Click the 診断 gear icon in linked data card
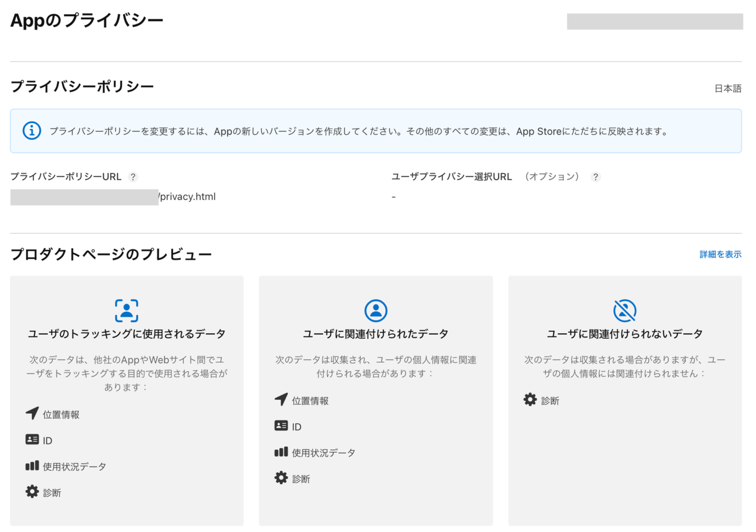The width and height of the screenshot is (756, 532). click(280, 478)
